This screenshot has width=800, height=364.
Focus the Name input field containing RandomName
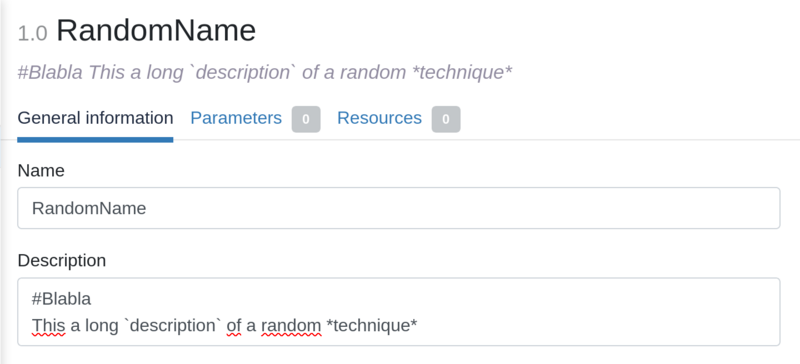(x=398, y=208)
